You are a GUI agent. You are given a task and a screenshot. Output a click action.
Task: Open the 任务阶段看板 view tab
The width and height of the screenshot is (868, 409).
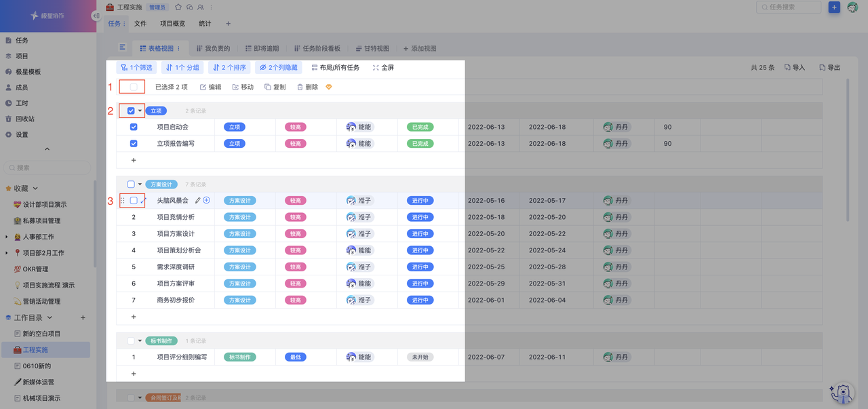tap(317, 49)
